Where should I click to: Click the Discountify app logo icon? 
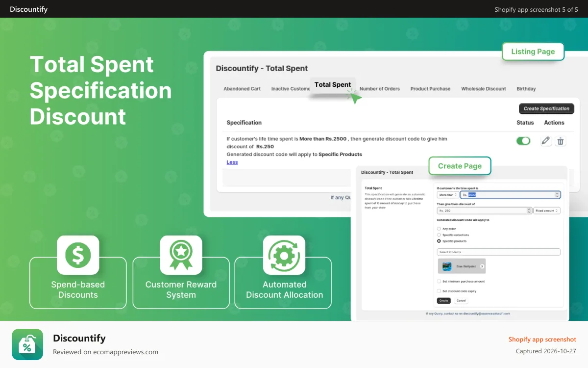point(27,344)
